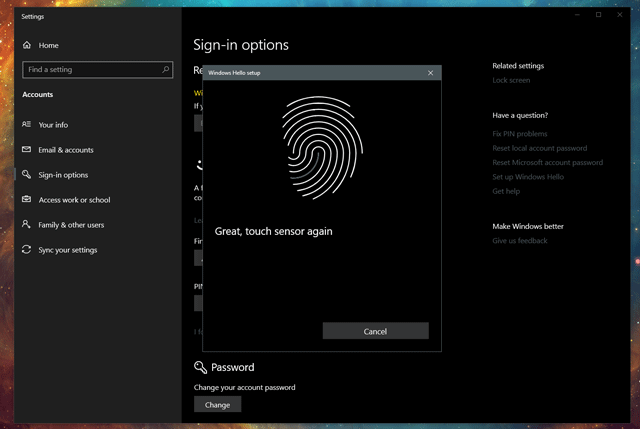The width and height of the screenshot is (640, 429).
Task: Open Reset Microsoft account password link
Action: tap(547, 162)
